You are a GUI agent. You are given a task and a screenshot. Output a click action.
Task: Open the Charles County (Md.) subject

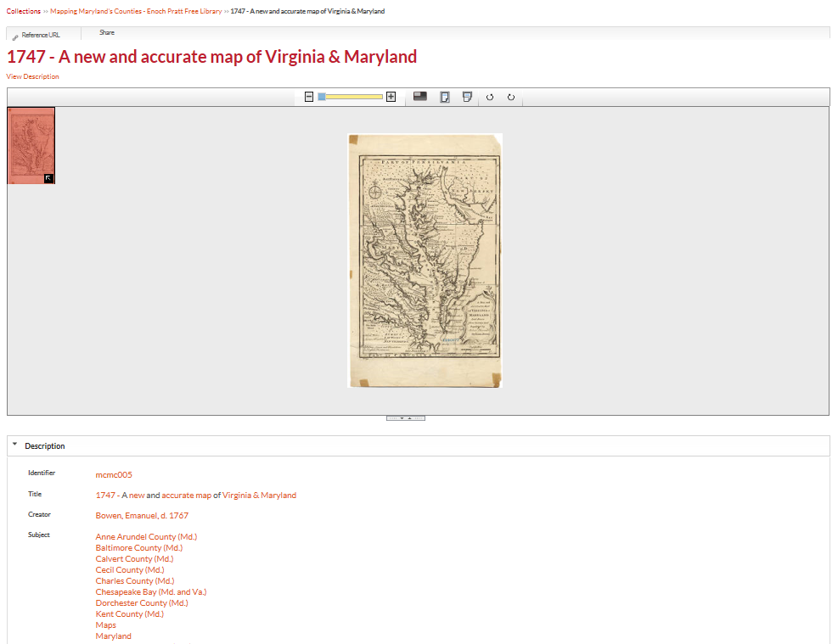click(x=135, y=581)
